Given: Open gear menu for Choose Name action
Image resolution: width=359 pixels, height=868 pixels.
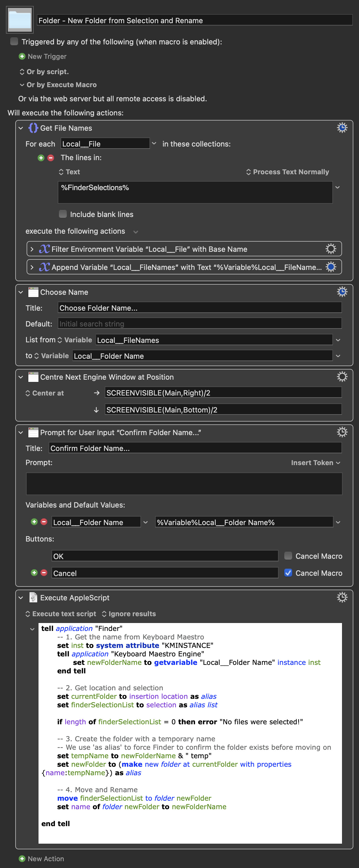Looking at the screenshot, I should pos(342,292).
